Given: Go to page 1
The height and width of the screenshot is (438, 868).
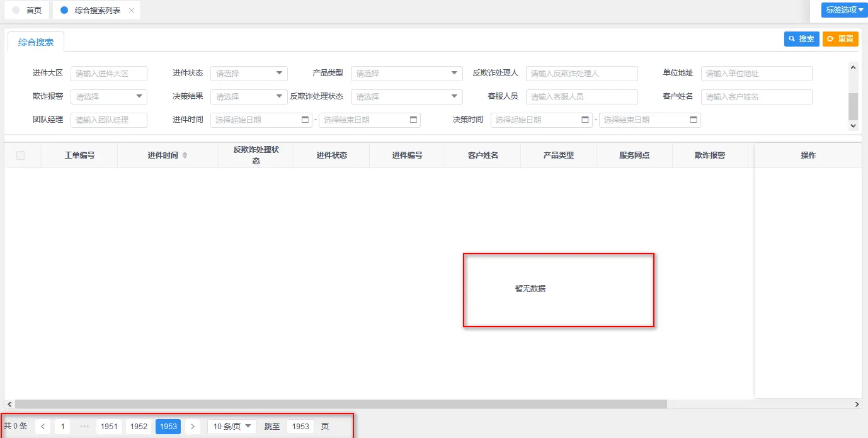Looking at the screenshot, I should (62, 427).
